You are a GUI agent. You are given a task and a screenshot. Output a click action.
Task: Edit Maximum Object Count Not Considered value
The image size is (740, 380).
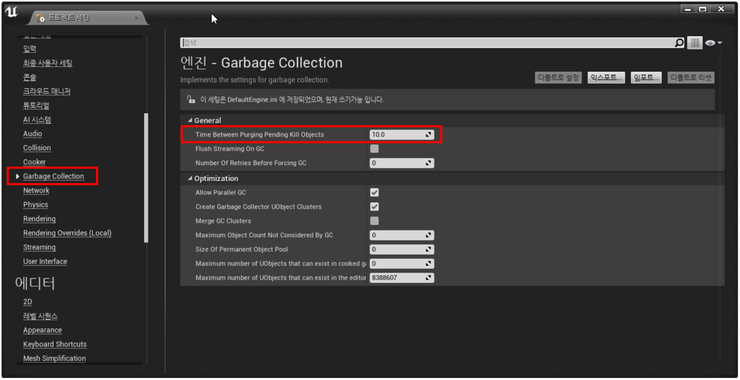pos(402,235)
